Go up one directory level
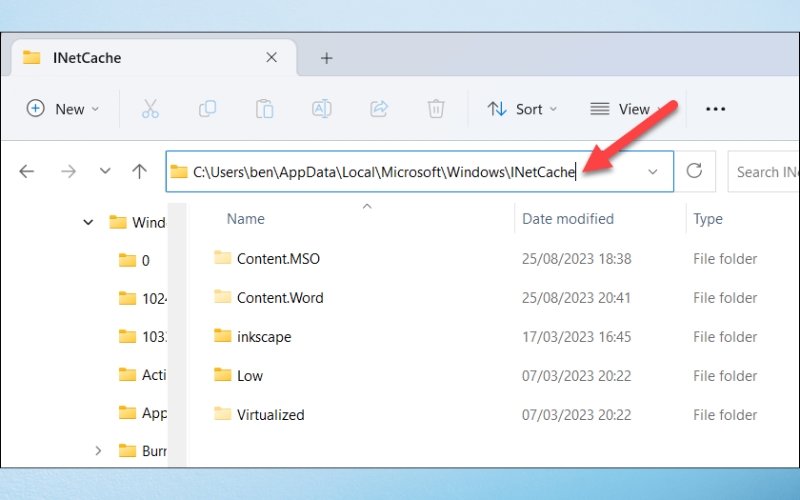800x500 pixels. [140, 172]
